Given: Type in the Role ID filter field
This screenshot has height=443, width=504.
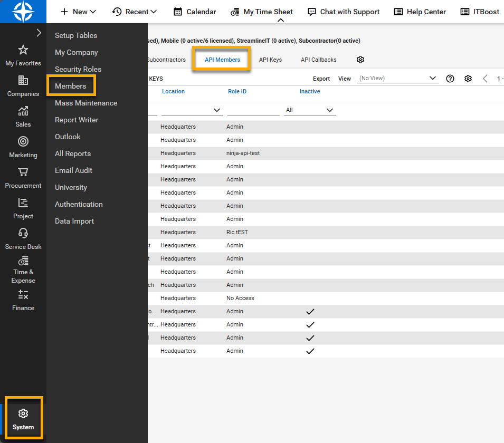Looking at the screenshot, I should point(253,110).
